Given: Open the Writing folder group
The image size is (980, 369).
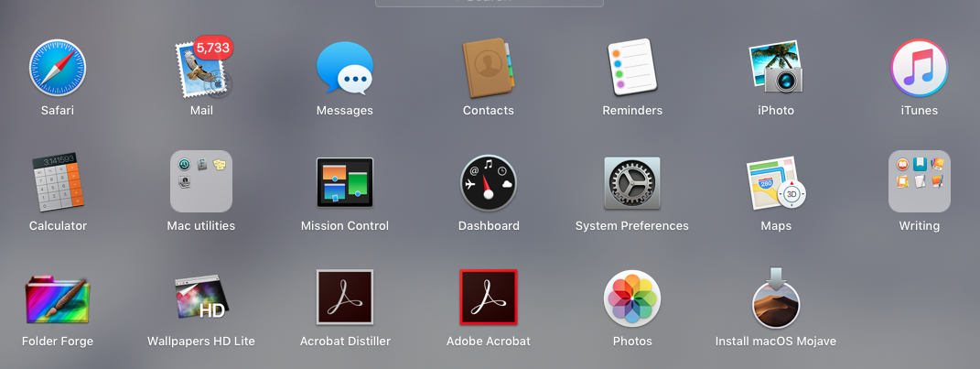Looking at the screenshot, I should click(x=920, y=181).
